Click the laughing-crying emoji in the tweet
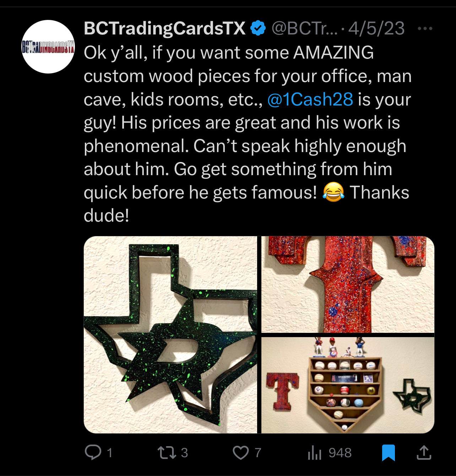The width and height of the screenshot is (456, 476). (x=333, y=192)
